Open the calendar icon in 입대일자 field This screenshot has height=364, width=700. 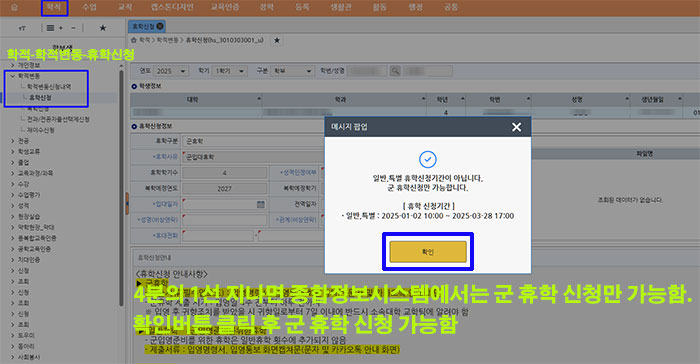coord(261,204)
